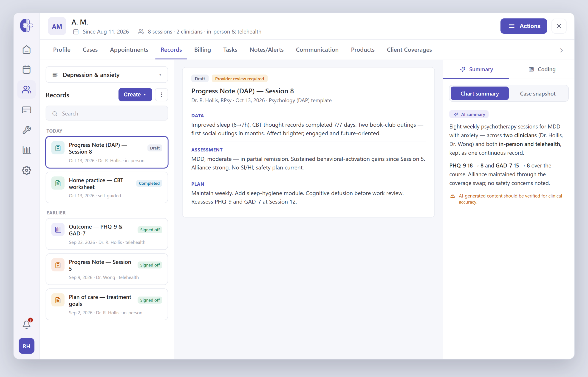Open Progress Note (DAP) — Session 8 record
The image size is (588, 377).
click(107, 152)
